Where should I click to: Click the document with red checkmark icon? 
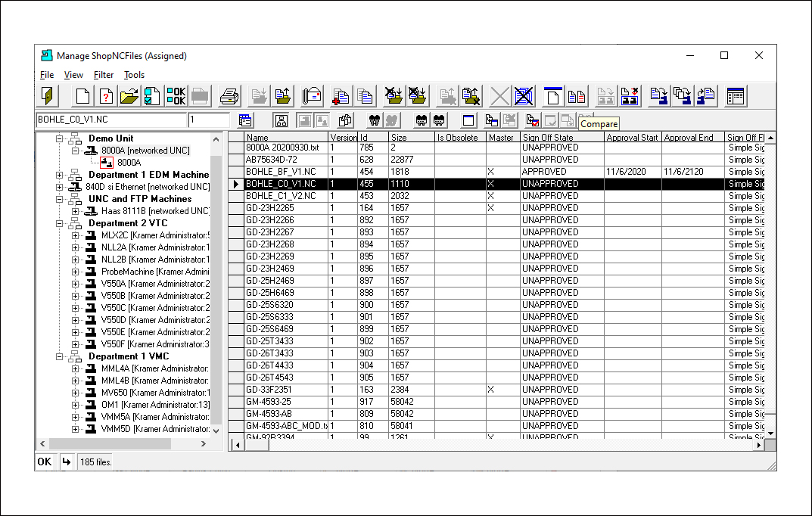click(532, 120)
